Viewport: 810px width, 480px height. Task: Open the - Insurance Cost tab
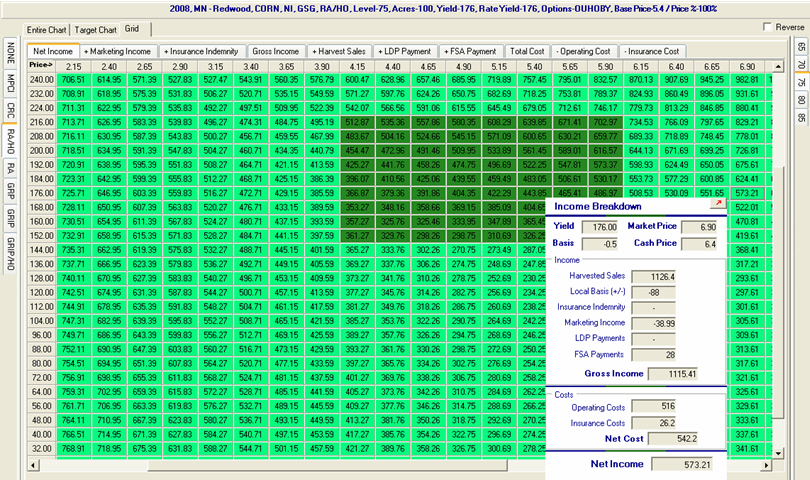(651, 51)
